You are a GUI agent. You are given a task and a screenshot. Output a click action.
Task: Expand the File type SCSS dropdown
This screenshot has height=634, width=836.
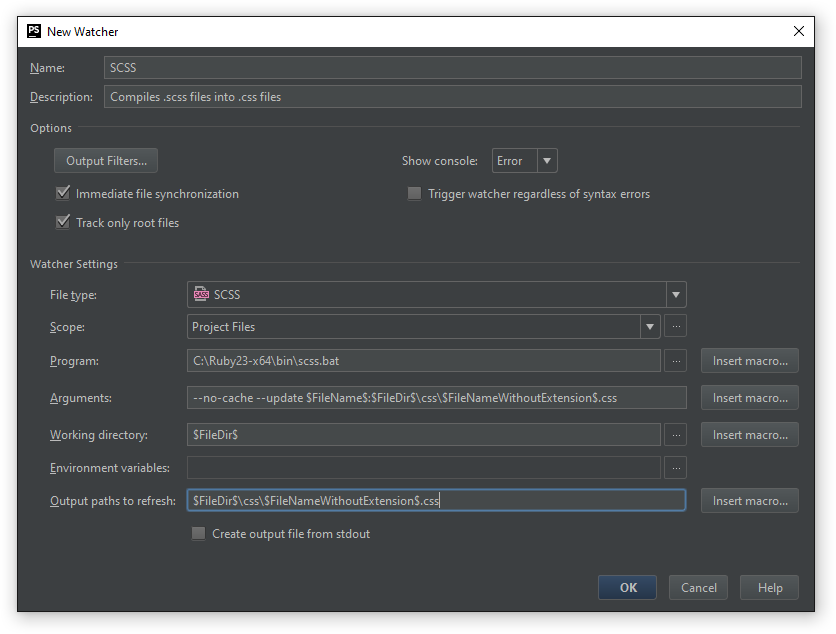click(x=676, y=295)
